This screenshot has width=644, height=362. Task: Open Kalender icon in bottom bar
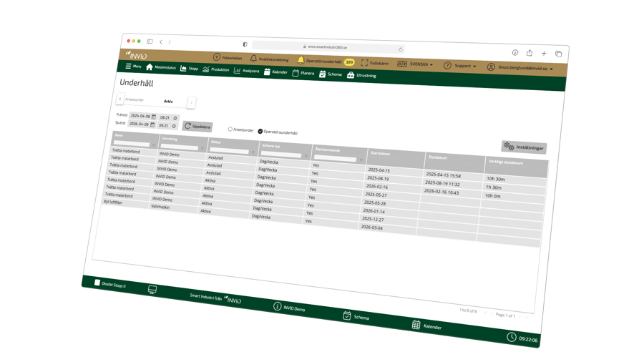click(416, 325)
